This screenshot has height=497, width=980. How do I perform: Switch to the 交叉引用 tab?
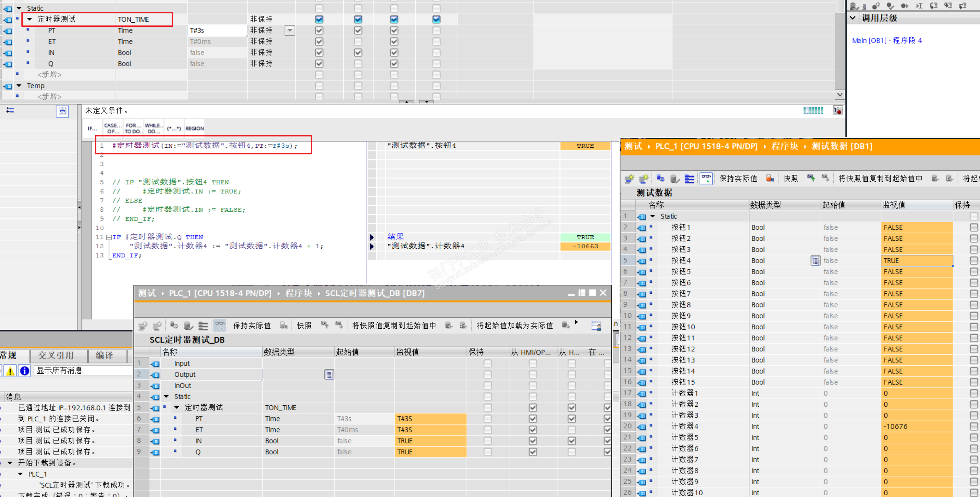pos(56,355)
